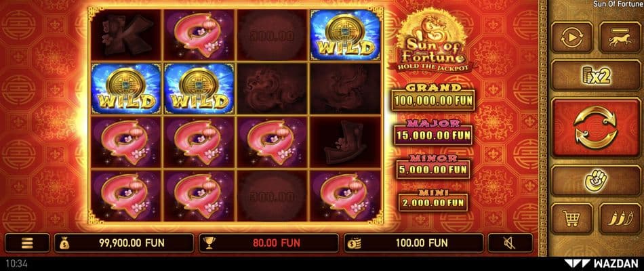Select the Mini 2,000.00 FUN jackpot

coord(433,200)
